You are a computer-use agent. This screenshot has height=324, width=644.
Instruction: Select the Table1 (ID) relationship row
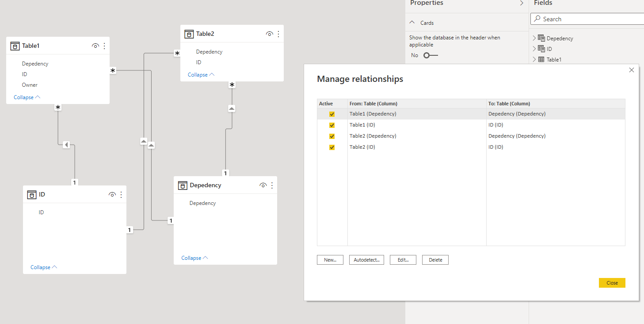[471, 125]
